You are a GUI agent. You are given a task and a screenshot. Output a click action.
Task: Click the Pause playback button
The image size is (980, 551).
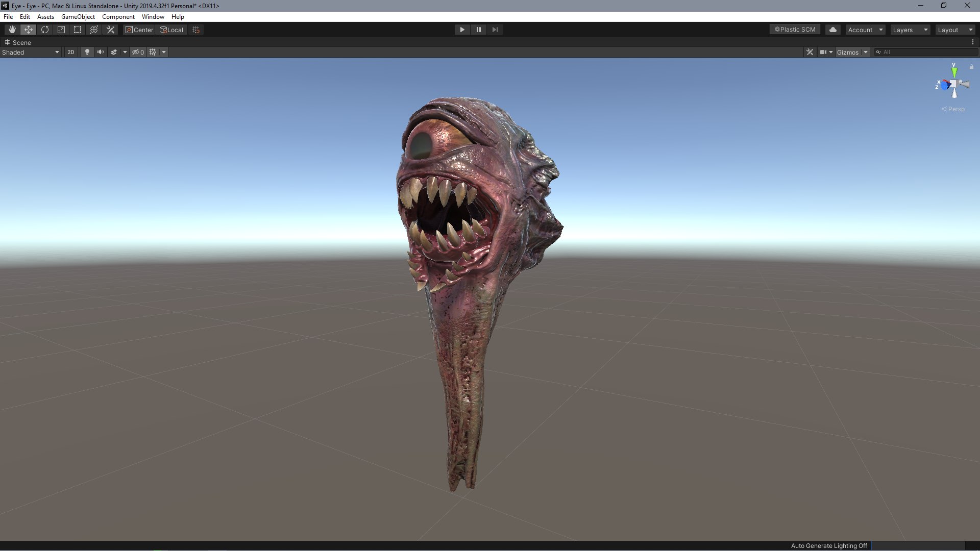point(479,29)
